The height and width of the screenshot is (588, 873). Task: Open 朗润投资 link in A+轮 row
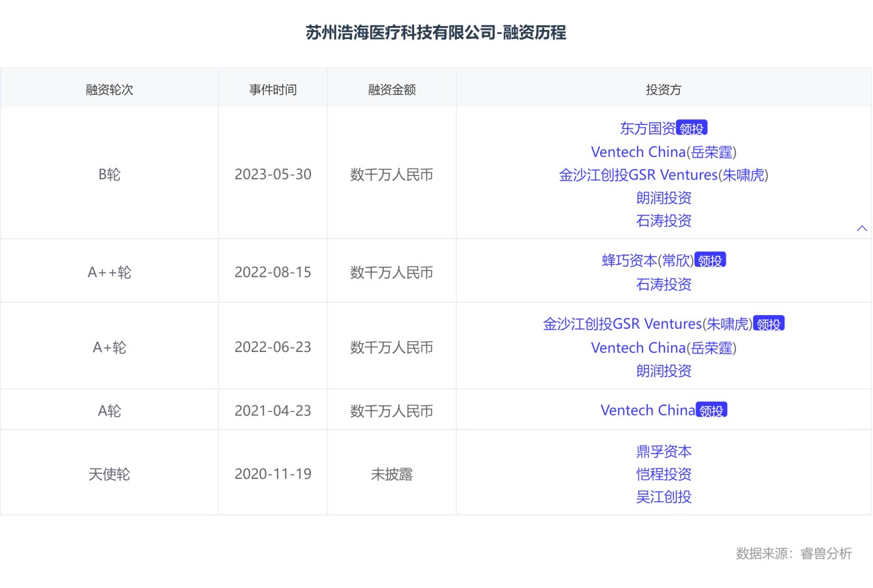664,370
